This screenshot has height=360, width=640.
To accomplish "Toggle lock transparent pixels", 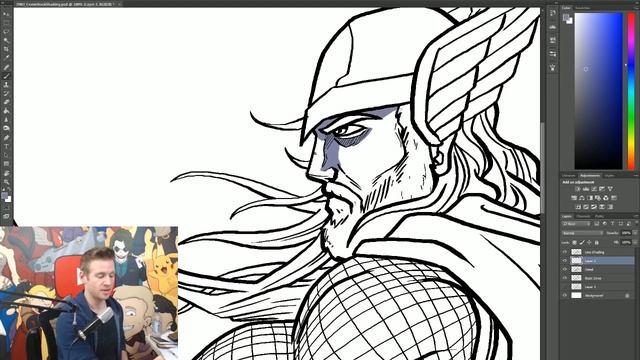I will [574, 242].
